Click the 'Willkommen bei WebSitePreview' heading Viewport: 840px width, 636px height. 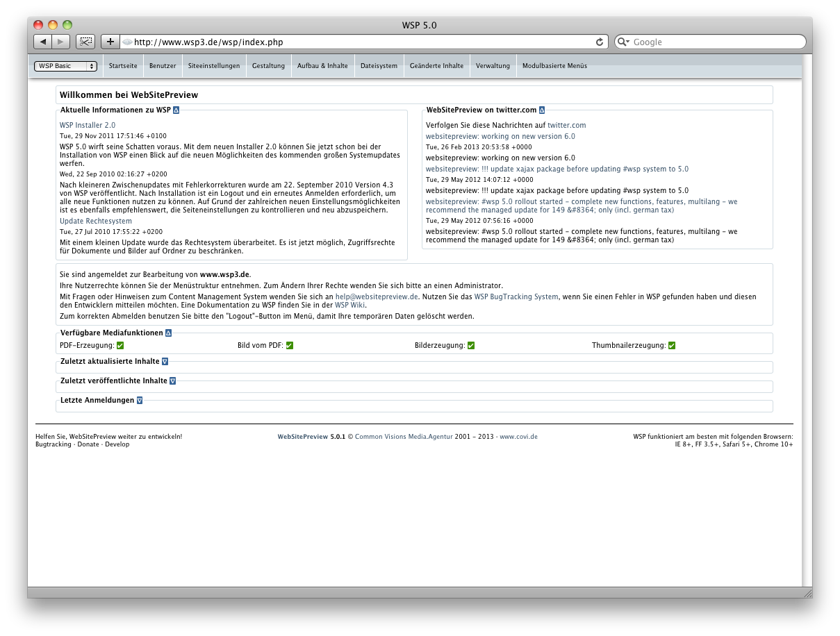pos(129,94)
